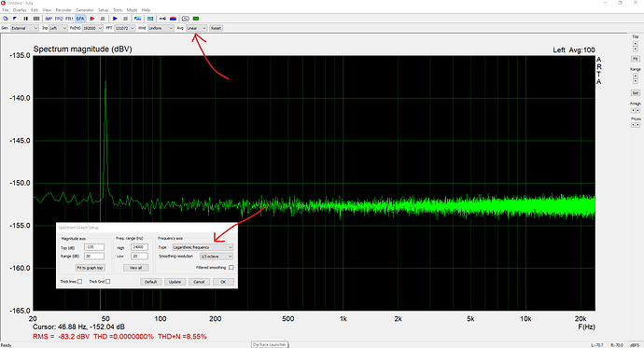Open the Avg averaging dropdown
This screenshot has width=644, height=348.
click(x=196, y=28)
